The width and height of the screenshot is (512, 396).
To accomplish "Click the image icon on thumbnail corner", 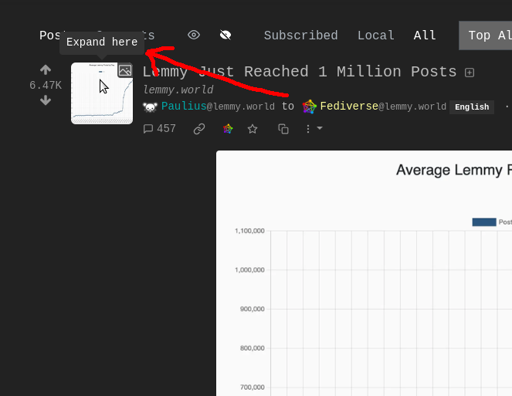I will 125,70.
